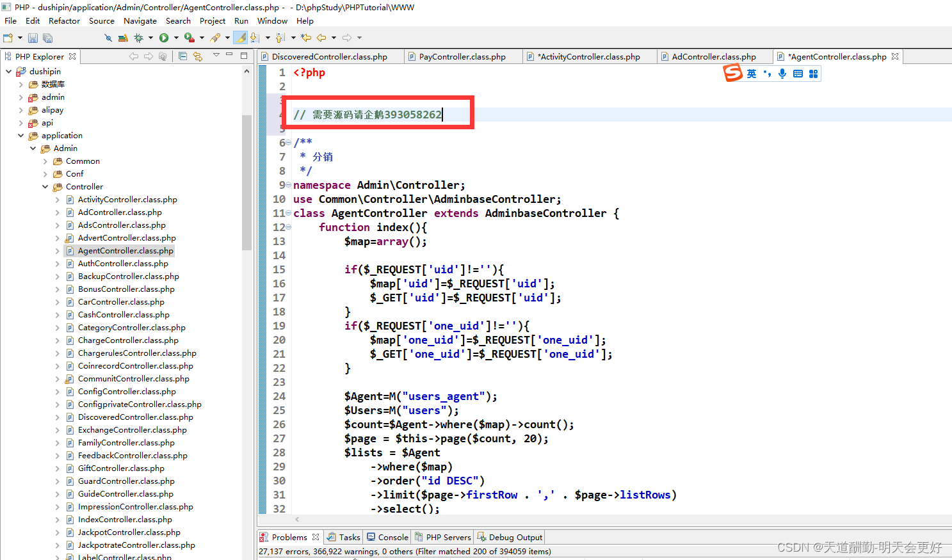Click the New file toolbar icon
952x560 pixels.
8,38
